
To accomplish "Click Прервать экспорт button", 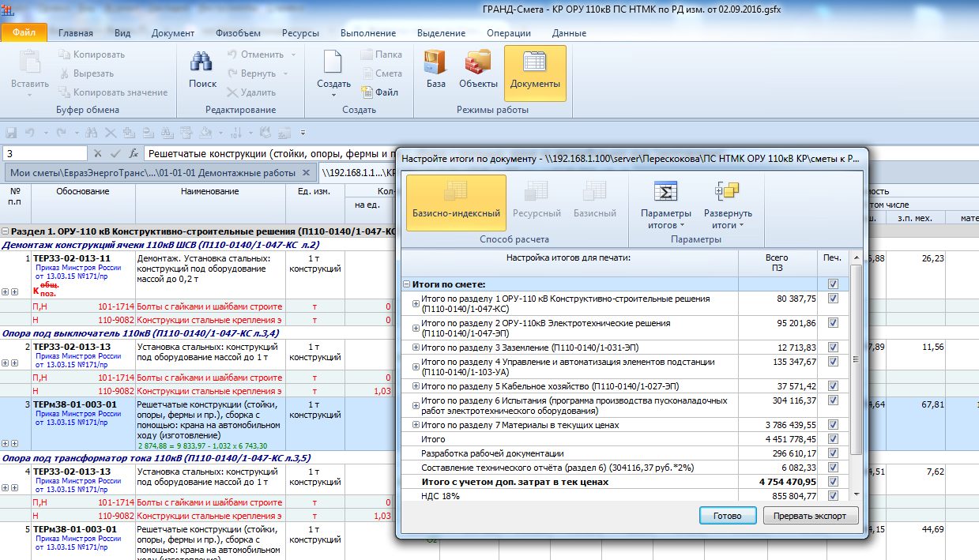I will pyautogui.click(x=809, y=516).
